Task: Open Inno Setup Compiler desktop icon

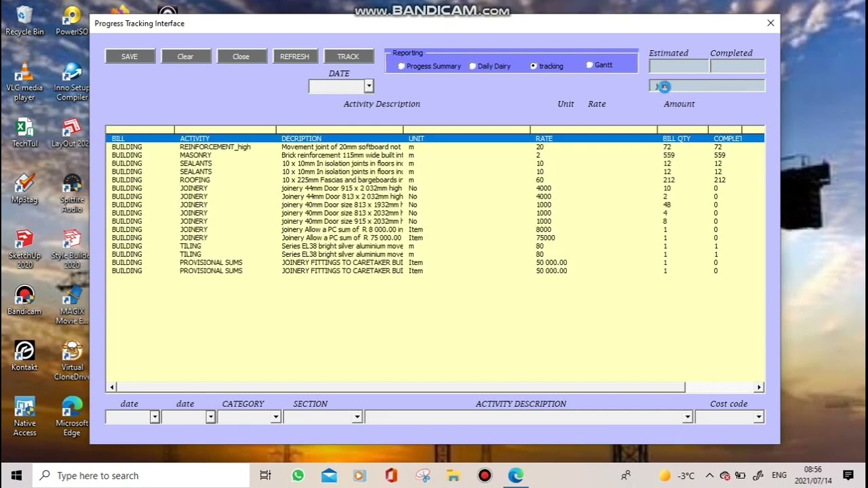Action: tap(72, 81)
